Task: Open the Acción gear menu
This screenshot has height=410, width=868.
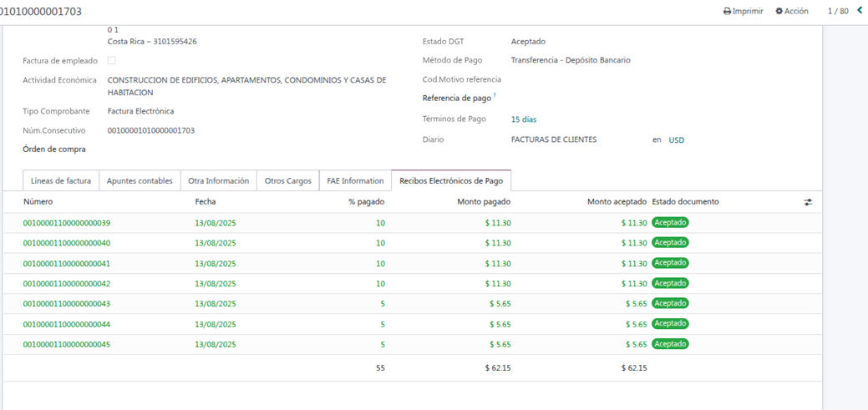Action: (791, 12)
